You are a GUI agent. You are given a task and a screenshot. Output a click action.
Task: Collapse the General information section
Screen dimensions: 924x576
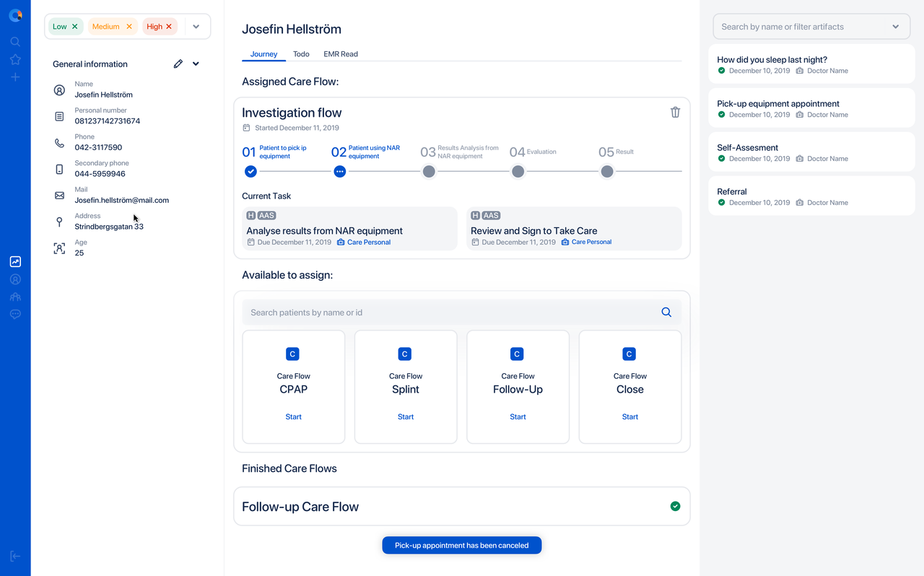[196, 64]
